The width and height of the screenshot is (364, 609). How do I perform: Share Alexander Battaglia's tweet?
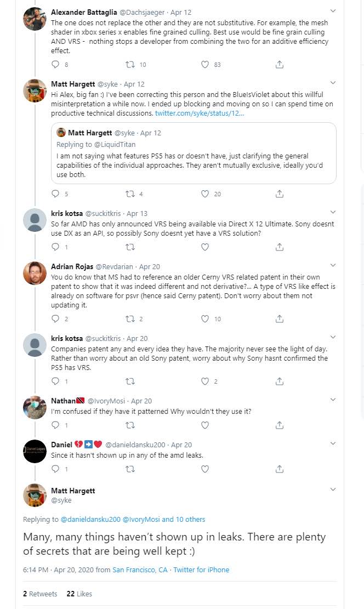280,65
